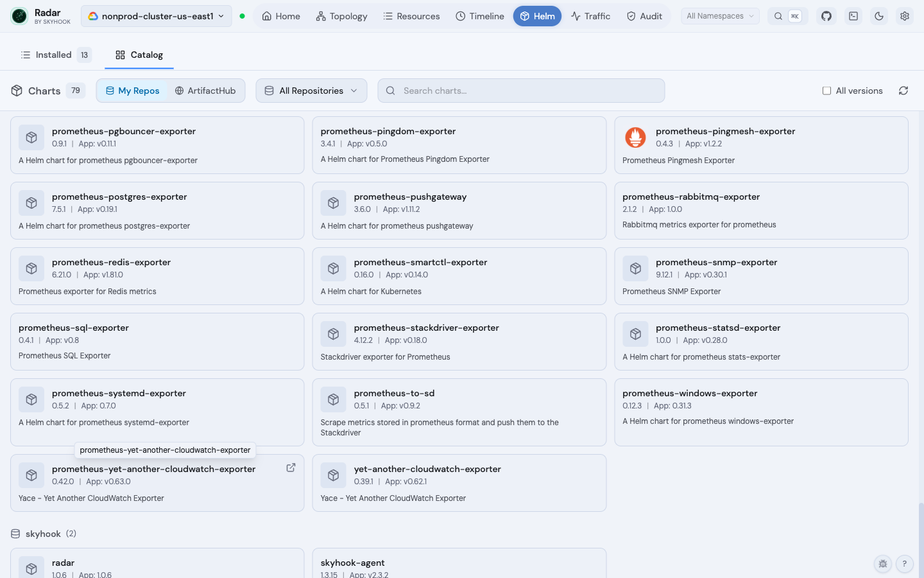Select the Catalog tab
The width and height of the screenshot is (924, 578).
point(139,55)
